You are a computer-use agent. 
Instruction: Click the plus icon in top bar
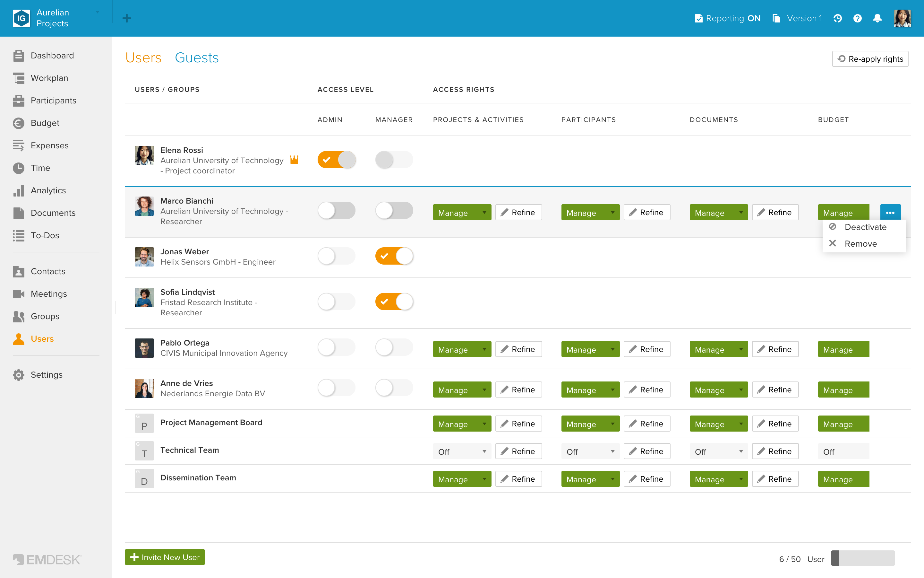point(127,18)
